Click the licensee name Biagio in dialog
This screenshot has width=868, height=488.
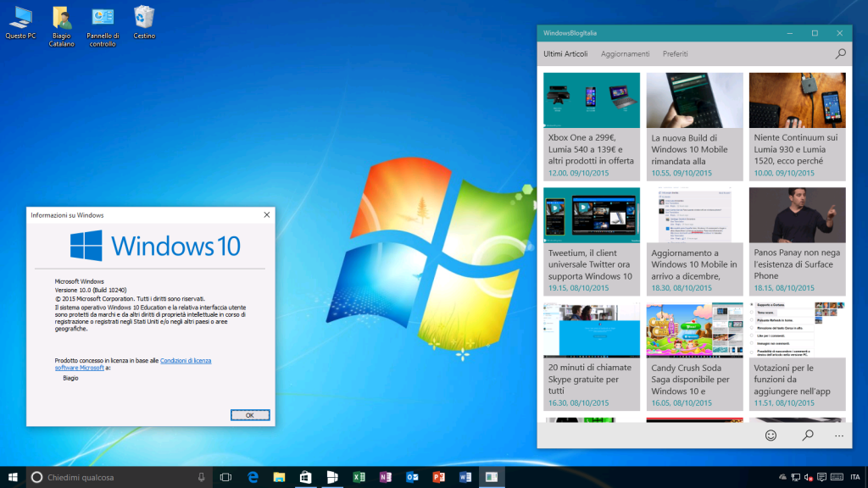(x=70, y=378)
